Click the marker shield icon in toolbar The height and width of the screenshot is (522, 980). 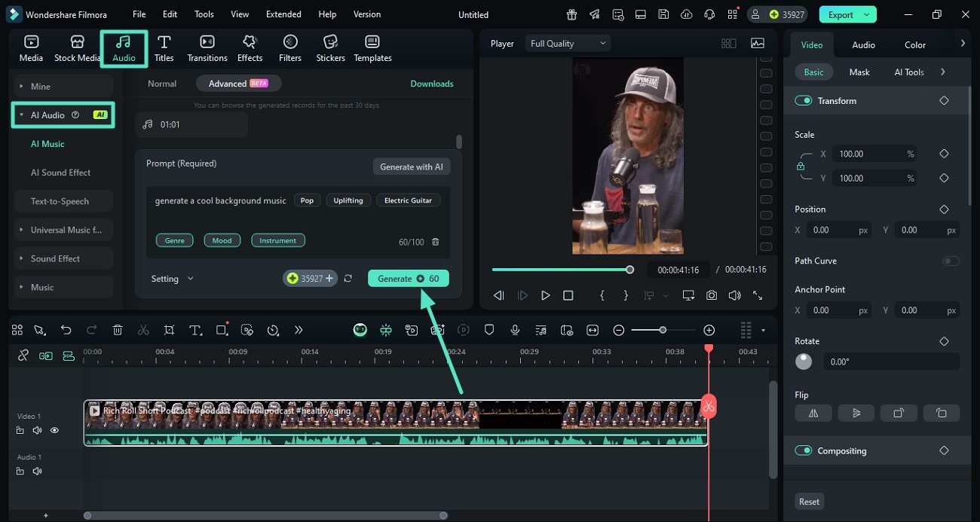click(489, 330)
